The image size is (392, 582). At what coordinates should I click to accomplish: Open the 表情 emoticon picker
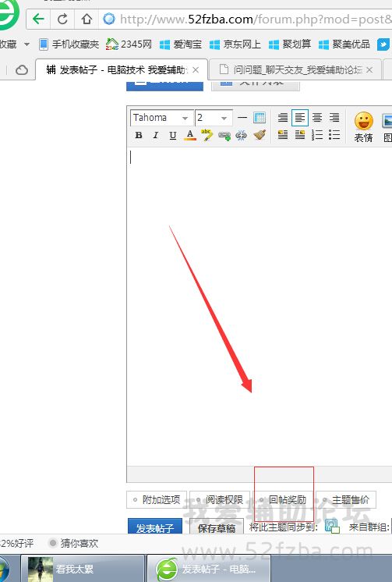coord(363,127)
